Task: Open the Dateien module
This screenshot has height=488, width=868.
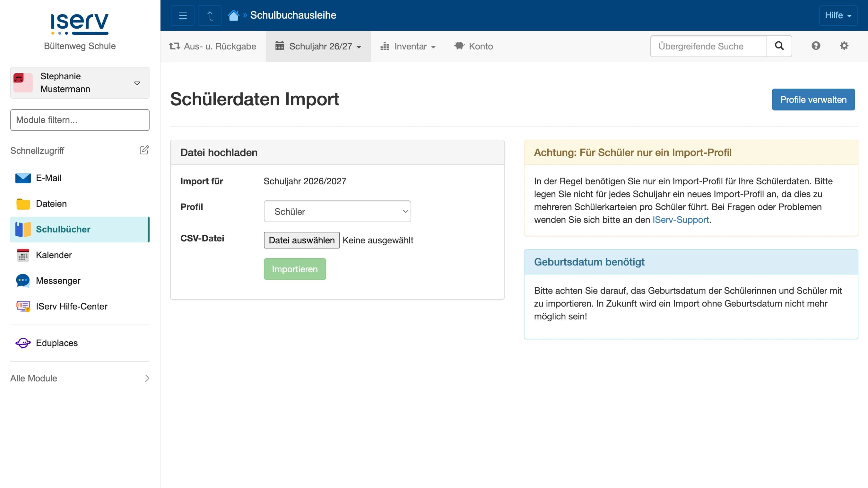Action: [x=51, y=204]
